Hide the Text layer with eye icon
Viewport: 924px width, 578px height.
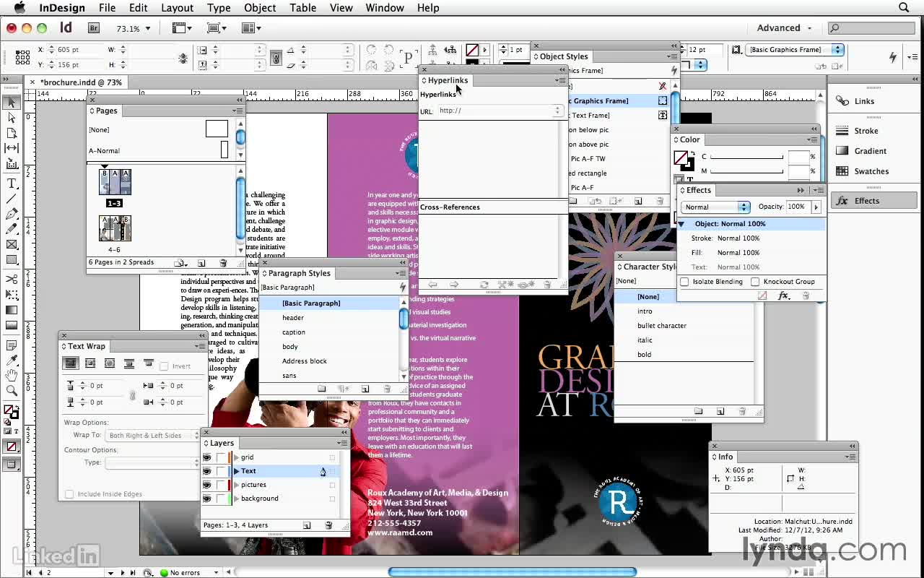tap(207, 471)
